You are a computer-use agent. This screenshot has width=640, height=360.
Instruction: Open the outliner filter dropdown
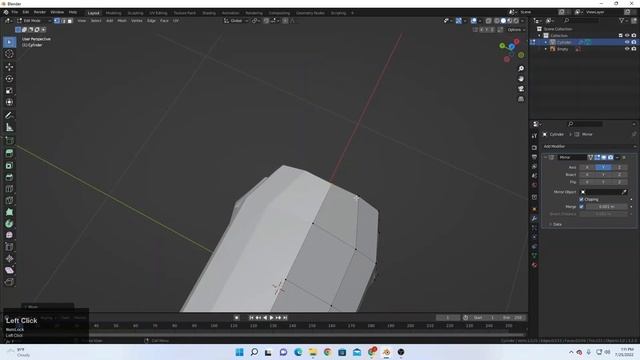point(623,20)
